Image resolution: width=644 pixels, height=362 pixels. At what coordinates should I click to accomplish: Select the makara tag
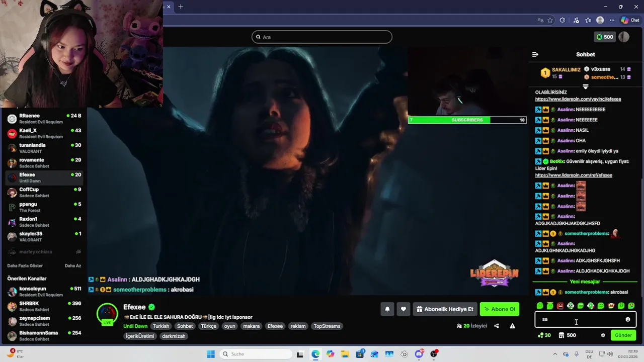(251, 326)
